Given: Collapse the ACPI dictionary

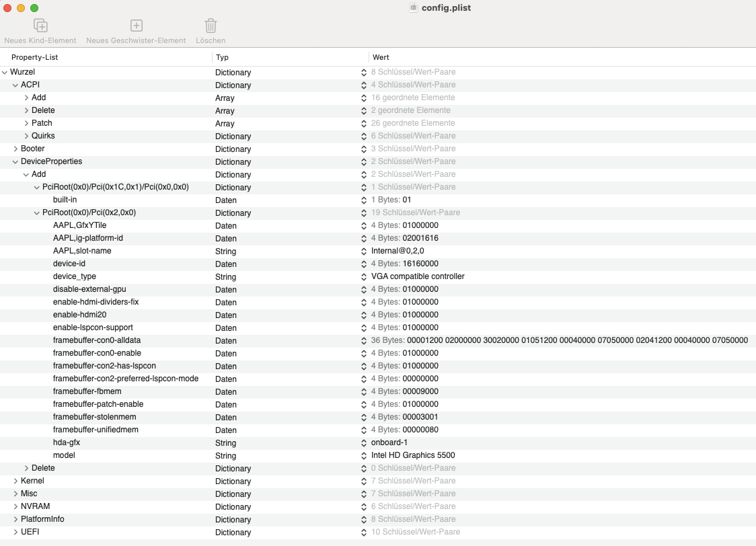Looking at the screenshot, I should point(15,85).
